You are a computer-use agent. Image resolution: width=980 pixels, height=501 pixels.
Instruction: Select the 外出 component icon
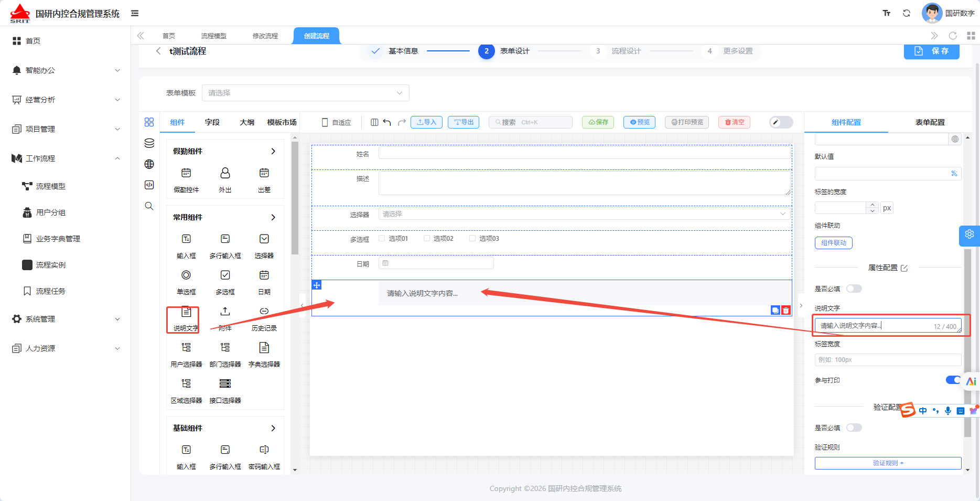click(x=225, y=173)
